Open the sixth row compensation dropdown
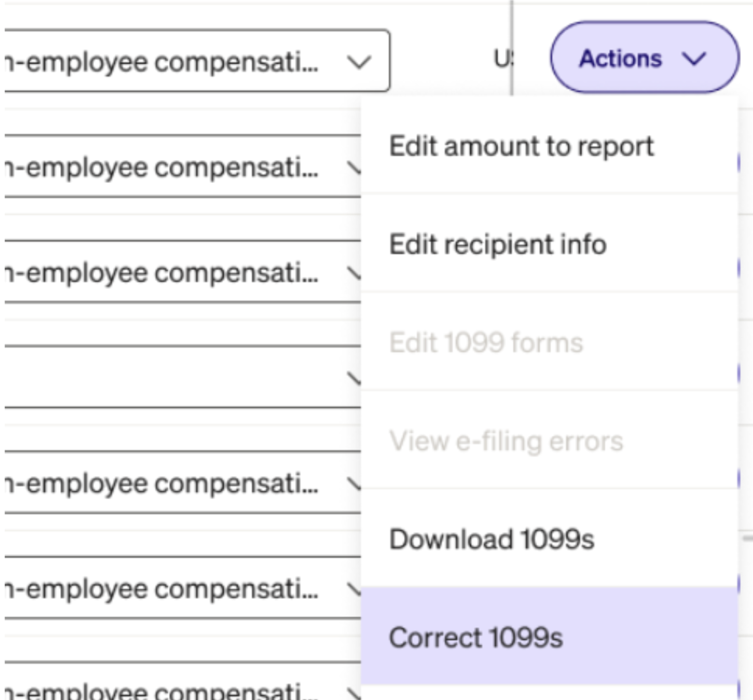The height and width of the screenshot is (700, 753). point(172,589)
